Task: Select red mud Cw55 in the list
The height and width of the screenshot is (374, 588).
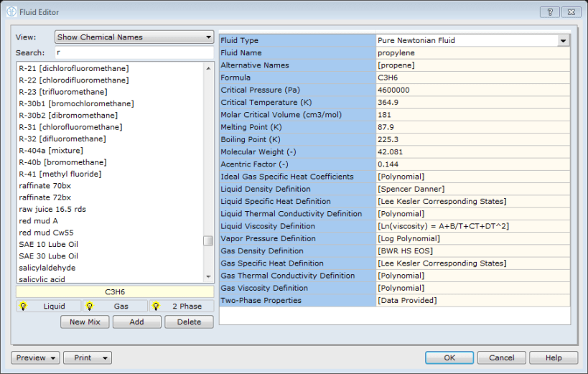Action: pyautogui.click(x=47, y=233)
